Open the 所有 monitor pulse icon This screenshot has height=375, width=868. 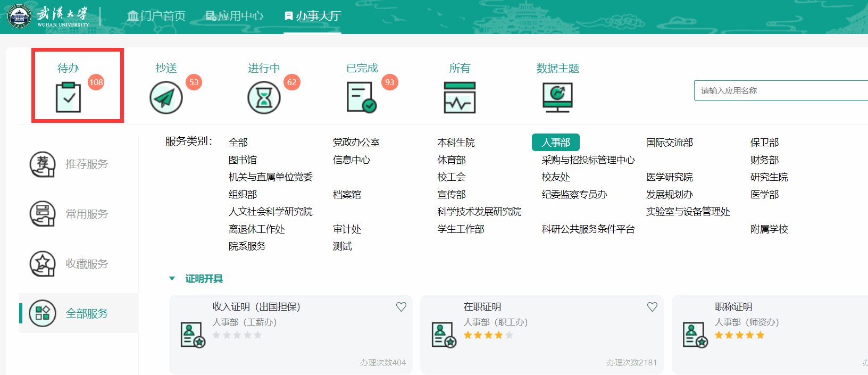[460, 97]
